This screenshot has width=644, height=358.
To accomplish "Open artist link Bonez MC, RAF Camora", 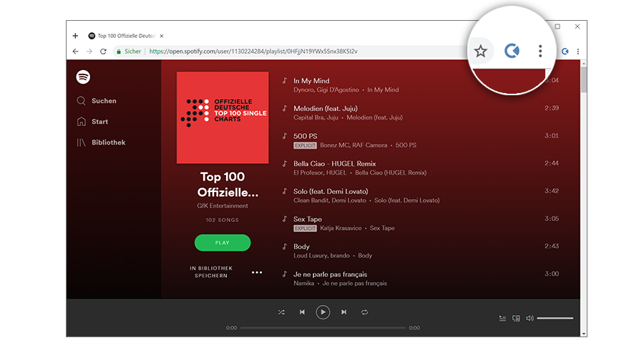I will pos(353,145).
